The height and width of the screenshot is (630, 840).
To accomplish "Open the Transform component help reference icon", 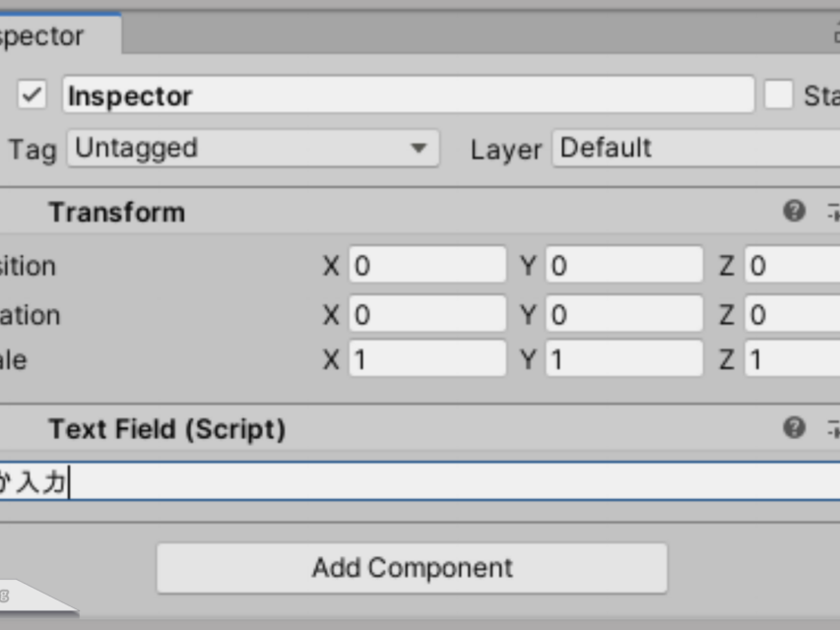I will click(x=794, y=211).
